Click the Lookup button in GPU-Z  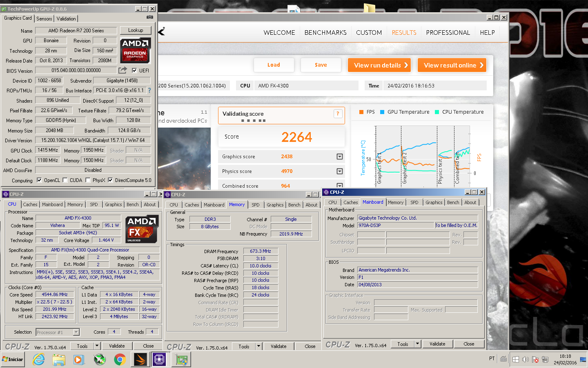point(136,30)
